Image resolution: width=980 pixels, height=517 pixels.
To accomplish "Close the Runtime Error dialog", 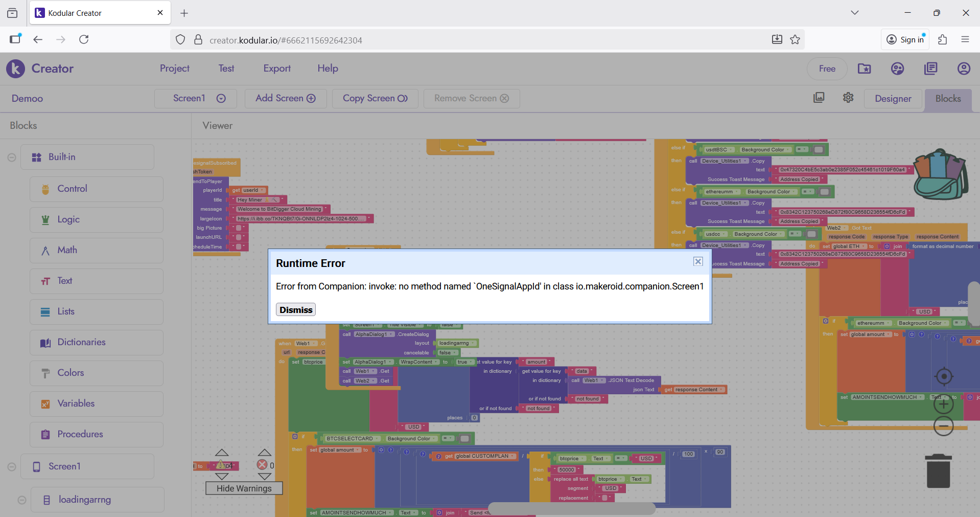I will click(698, 261).
